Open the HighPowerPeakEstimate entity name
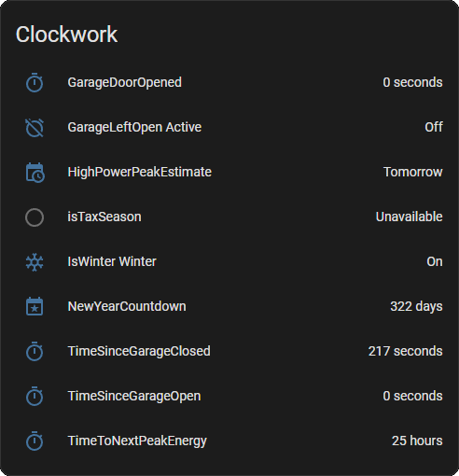 point(140,172)
